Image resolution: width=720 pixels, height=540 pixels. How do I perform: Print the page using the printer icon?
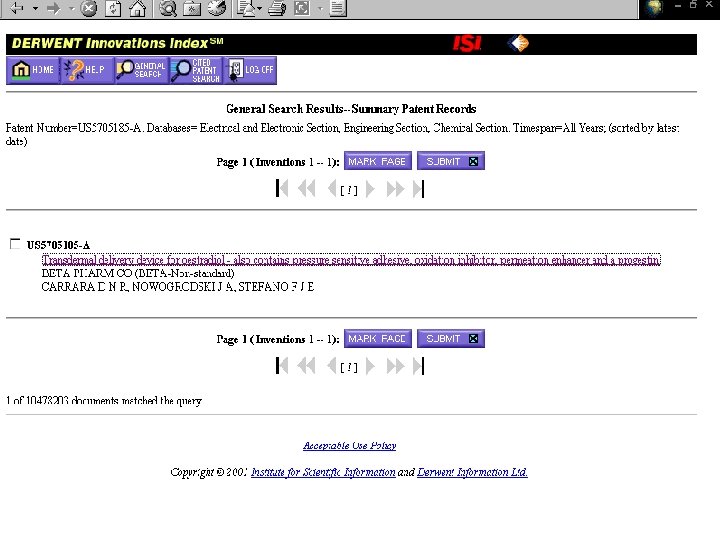click(276, 8)
